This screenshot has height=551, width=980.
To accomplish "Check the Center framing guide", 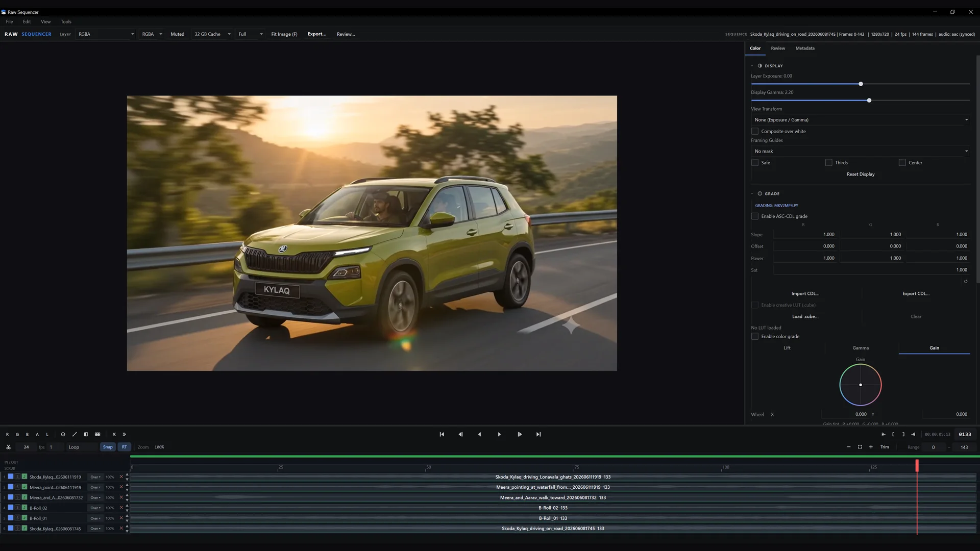I will 902,163.
